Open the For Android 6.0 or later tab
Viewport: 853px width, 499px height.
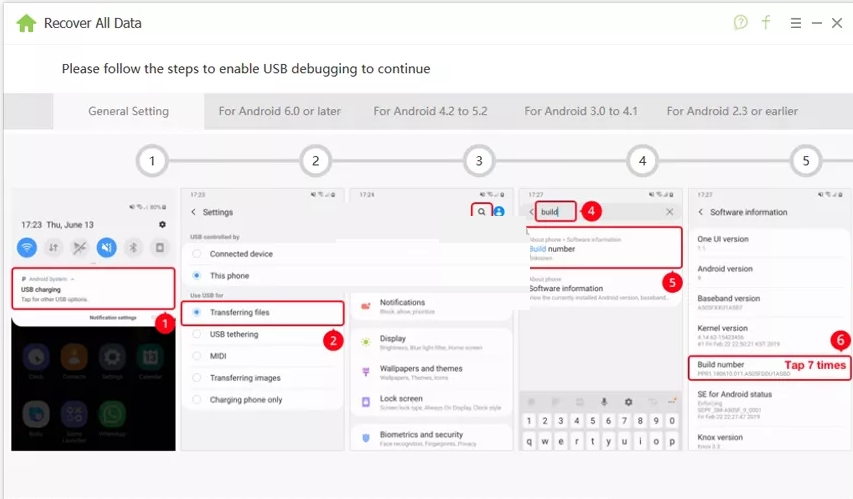pyautogui.click(x=279, y=111)
